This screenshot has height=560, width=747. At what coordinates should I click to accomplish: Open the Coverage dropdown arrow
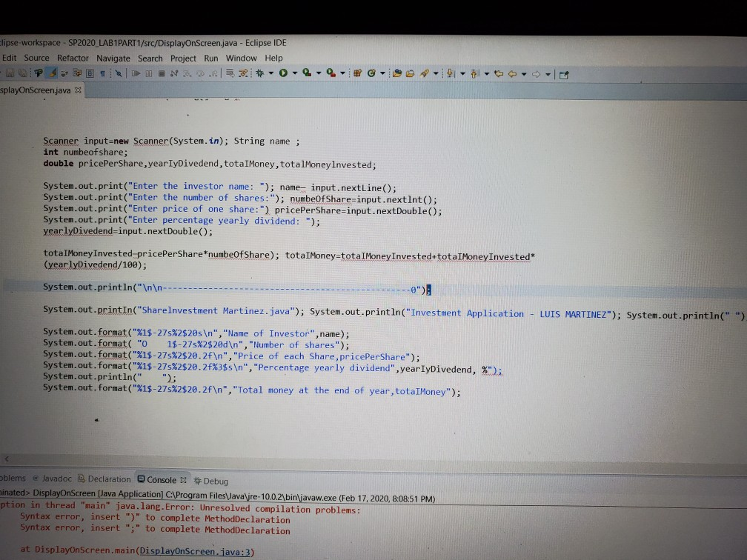[319, 73]
